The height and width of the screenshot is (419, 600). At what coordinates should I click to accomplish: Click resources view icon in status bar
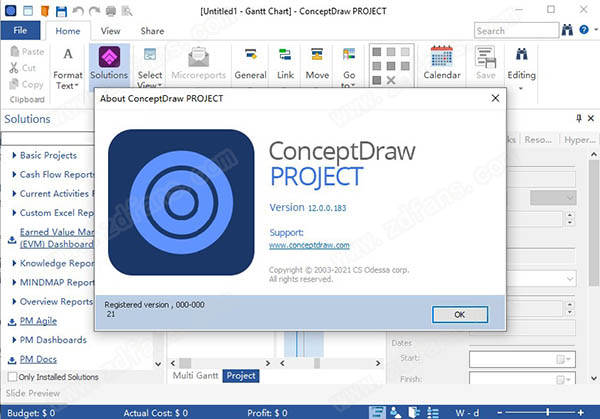pos(396,412)
